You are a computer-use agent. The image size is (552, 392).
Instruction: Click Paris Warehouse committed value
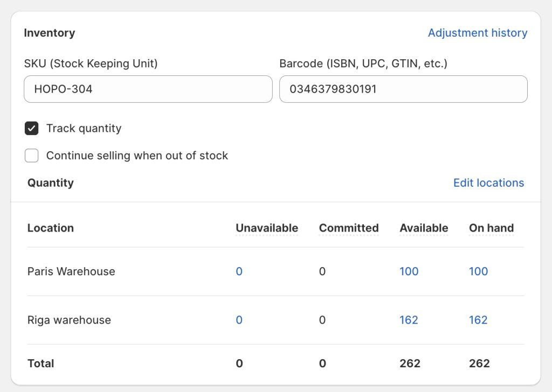pos(322,271)
